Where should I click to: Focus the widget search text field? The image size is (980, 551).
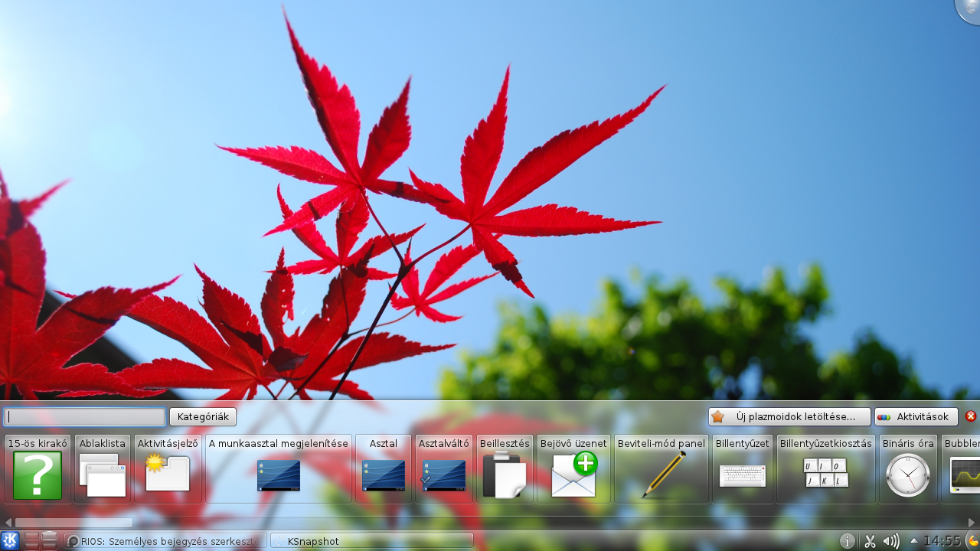[84, 417]
